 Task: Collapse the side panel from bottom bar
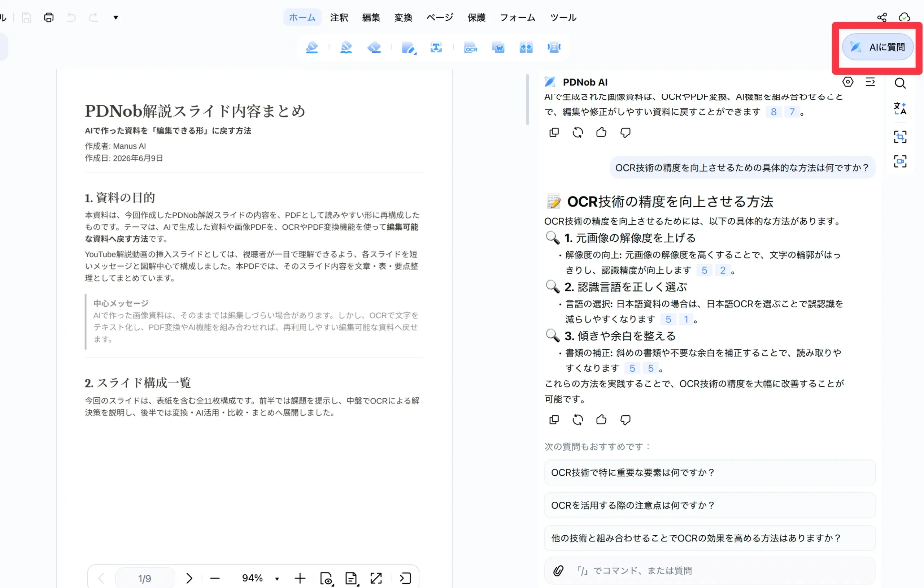point(405,578)
